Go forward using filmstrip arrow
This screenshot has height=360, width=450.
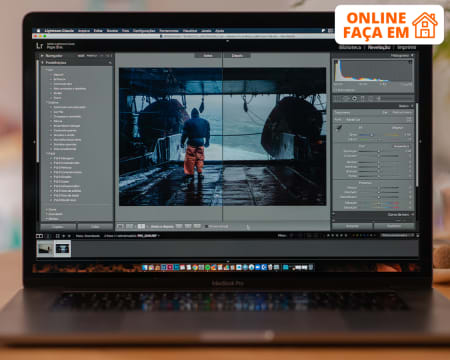pyautogui.click(x=69, y=236)
